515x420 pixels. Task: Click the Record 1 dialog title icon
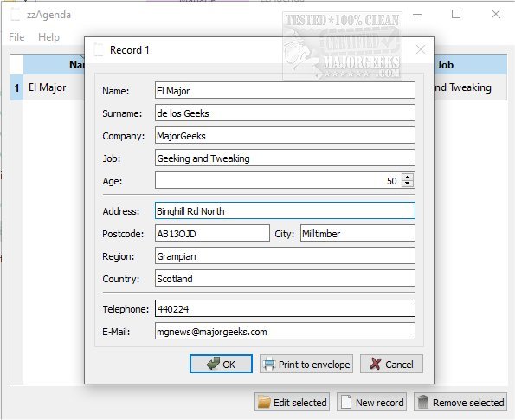pos(98,50)
